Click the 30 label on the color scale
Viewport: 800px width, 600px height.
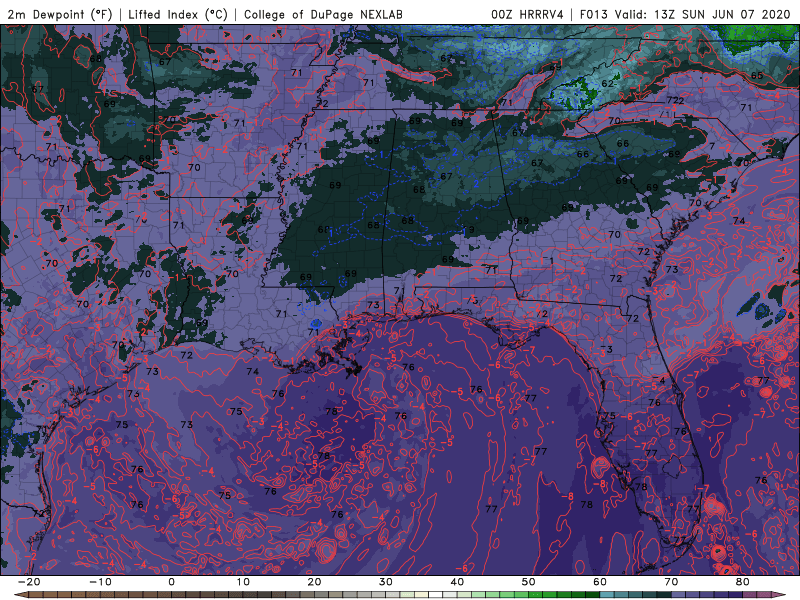tap(386, 582)
